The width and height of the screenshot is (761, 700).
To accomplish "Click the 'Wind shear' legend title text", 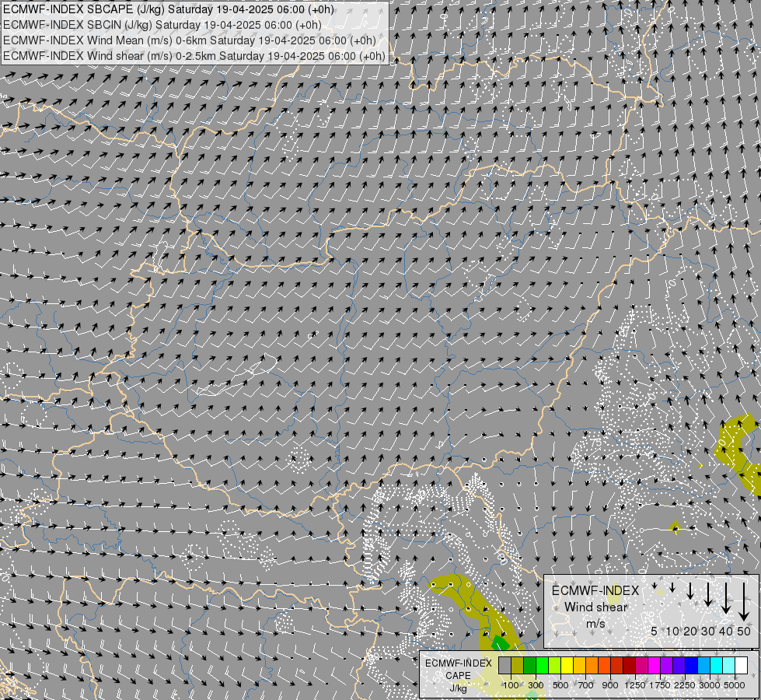I will (x=595, y=607).
